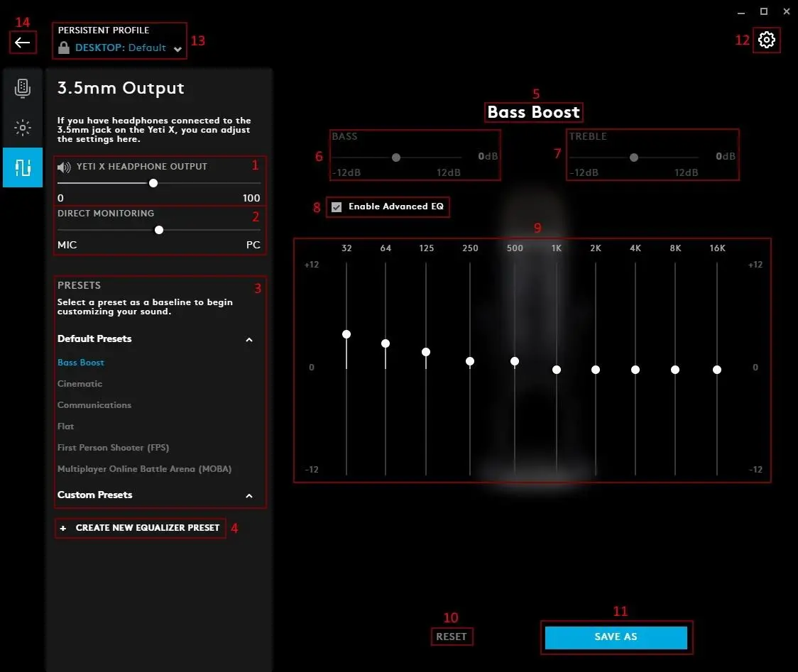
Task: Select the First Person Shooter (FPS) preset
Action: point(113,448)
